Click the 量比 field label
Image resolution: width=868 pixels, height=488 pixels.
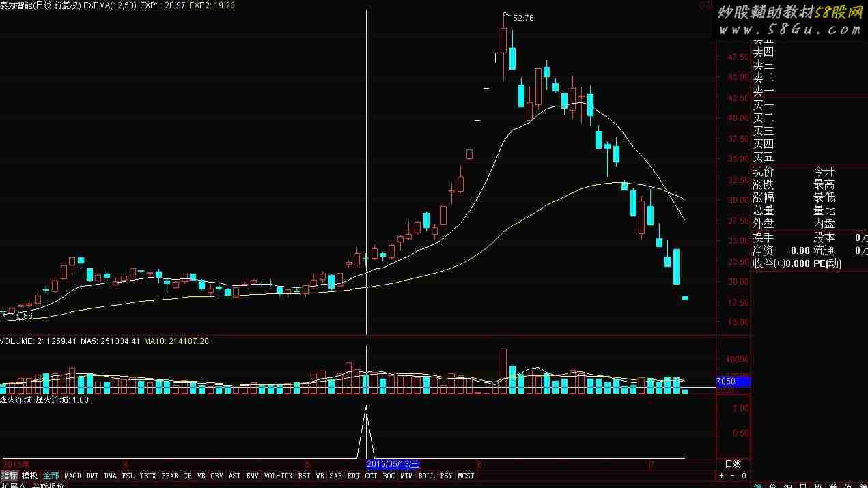click(824, 211)
